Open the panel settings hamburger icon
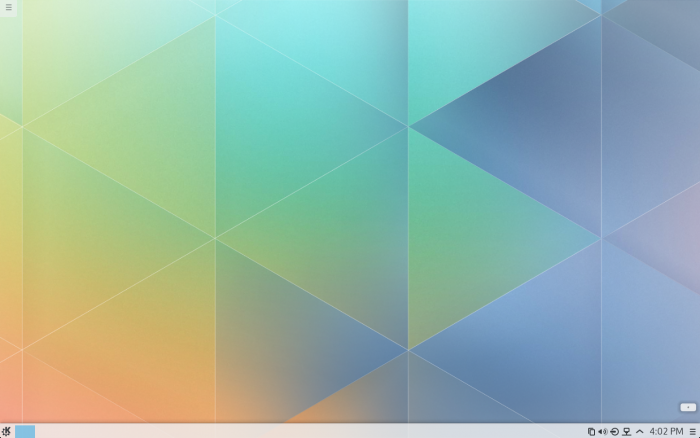Screen dimensions: 700x438 (692, 431)
